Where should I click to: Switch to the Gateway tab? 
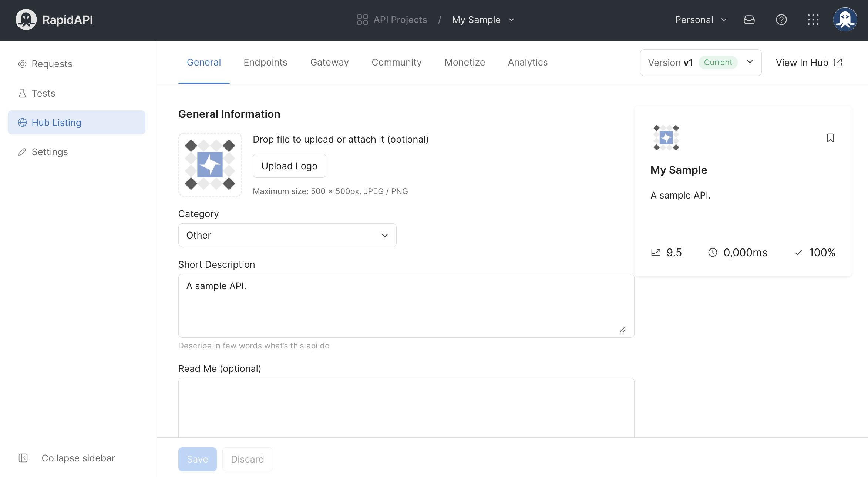329,62
